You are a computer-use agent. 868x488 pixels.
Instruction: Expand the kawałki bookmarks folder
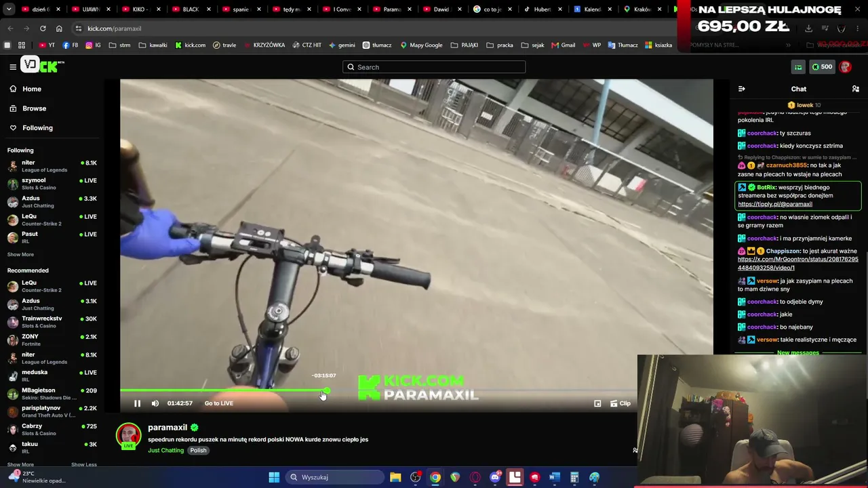153,45
